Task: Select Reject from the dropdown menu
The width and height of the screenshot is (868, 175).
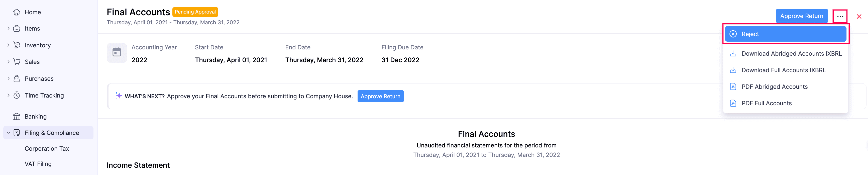Action: point(785,34)
